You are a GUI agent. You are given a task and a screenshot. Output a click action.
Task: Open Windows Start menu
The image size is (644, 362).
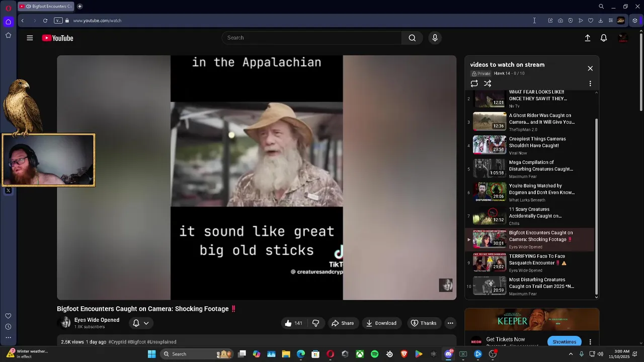[x=151, y=354]
